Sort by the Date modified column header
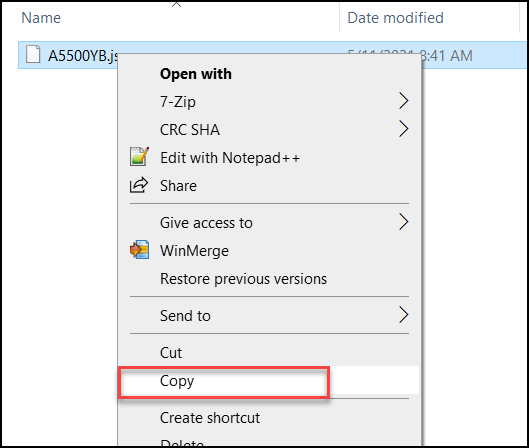 (x=395, y=18)
